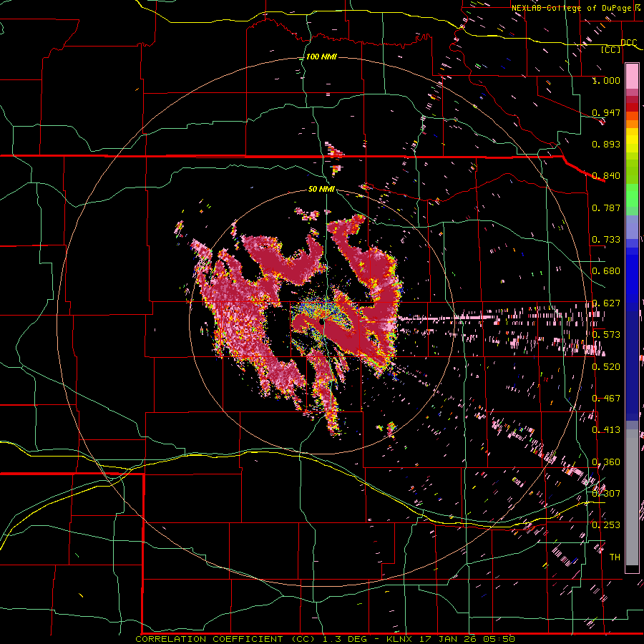Click the 0.253 scale value
Screen dimensions: 644x644
point(606,525)
